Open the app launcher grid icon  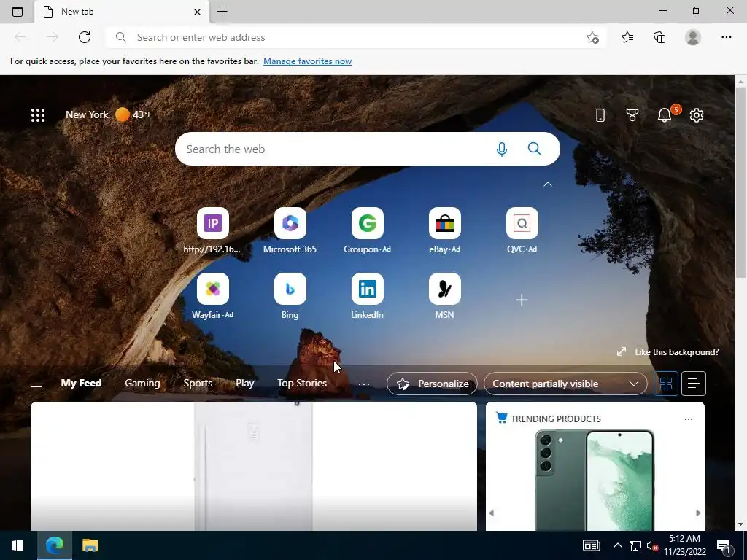pos(38,114)
